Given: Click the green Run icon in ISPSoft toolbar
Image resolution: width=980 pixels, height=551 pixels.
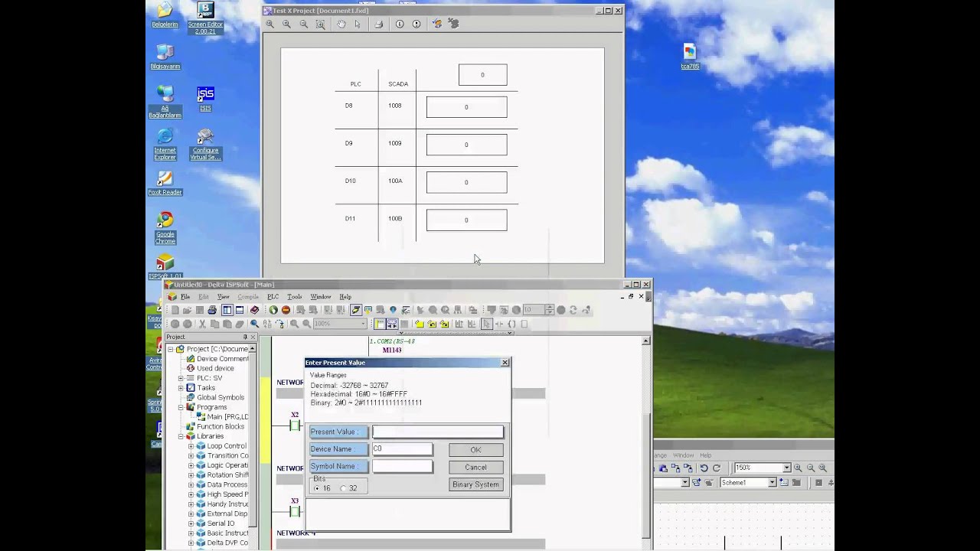Looking at the screenshot, I should [x=273, y=310].
